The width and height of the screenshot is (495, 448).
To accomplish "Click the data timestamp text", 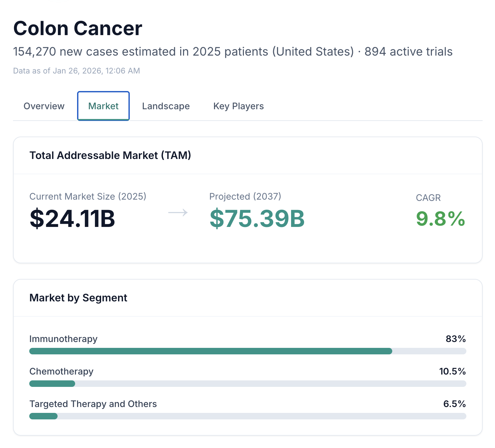I will pyautogui.click(x=76, y=71).
